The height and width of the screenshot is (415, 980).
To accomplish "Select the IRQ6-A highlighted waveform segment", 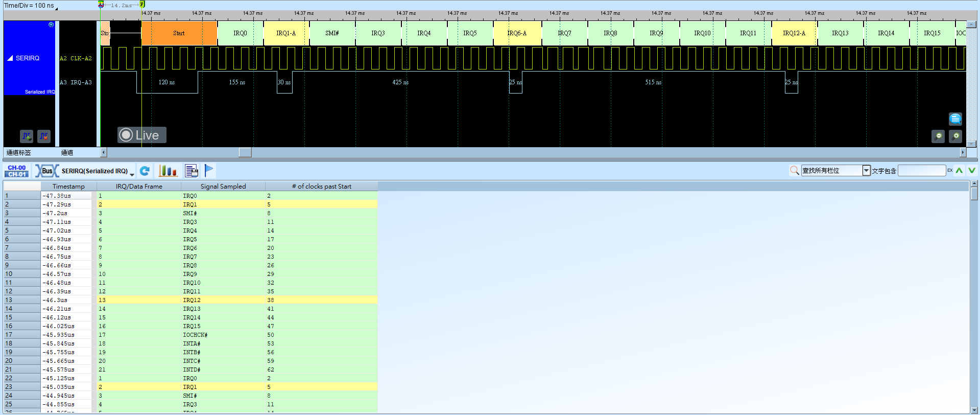I will (517, 33).
